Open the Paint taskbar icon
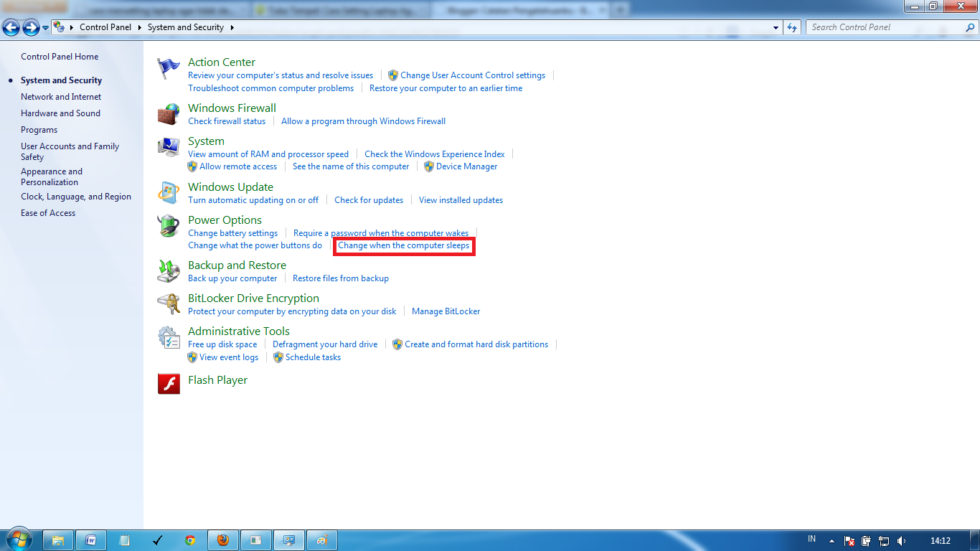Screen dimensions: 980x551 coord(322,540)
